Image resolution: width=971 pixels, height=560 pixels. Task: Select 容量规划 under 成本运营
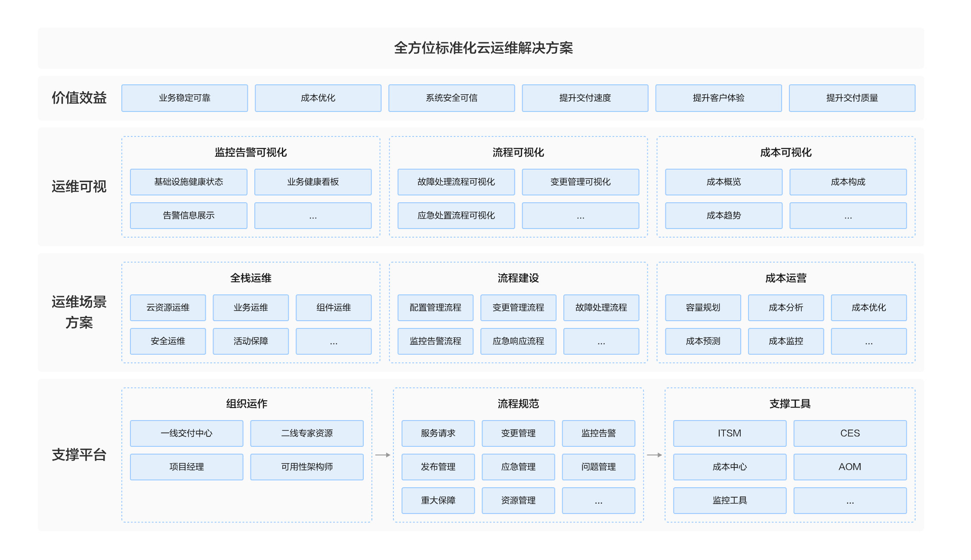703,308
